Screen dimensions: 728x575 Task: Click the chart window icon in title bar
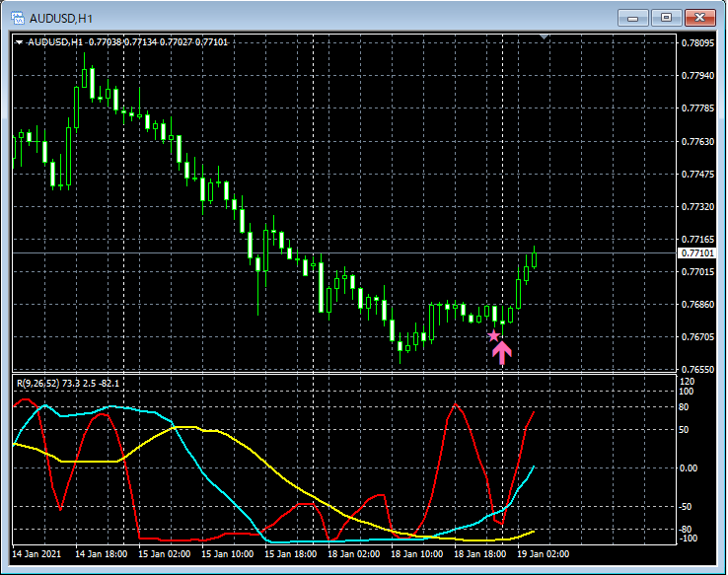coord(16,18)
